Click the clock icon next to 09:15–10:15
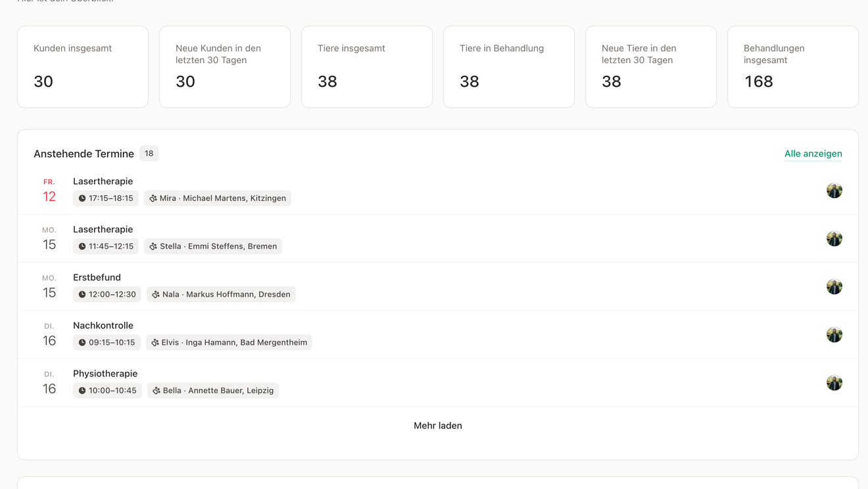The height and width of the screenshot is (489, 868). pos(82,342)
